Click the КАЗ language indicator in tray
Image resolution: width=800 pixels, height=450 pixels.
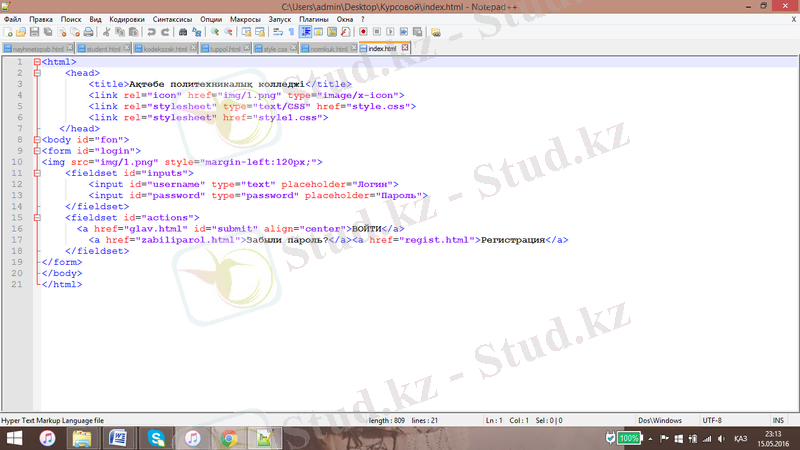point(740,439)
